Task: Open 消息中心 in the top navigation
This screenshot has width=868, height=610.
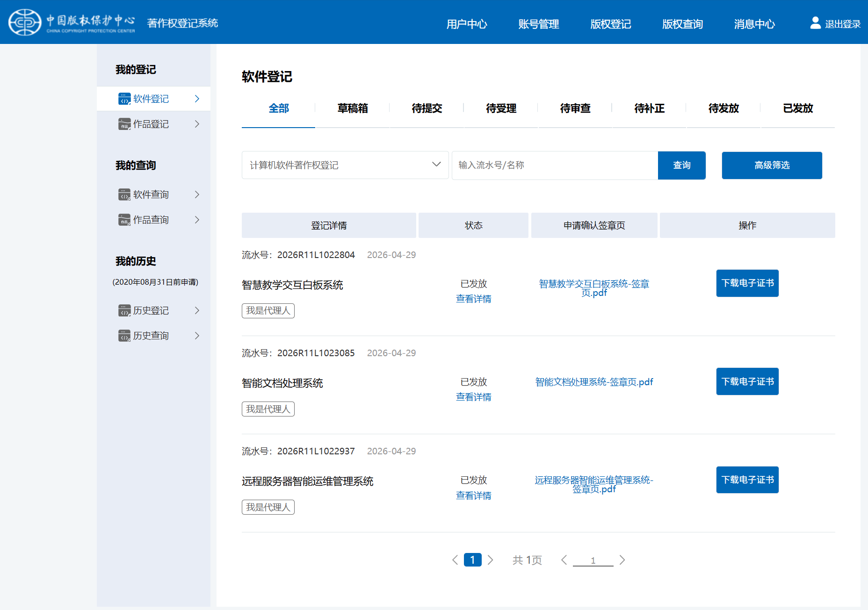Action: pyautogui.click(x=754, y=24)
